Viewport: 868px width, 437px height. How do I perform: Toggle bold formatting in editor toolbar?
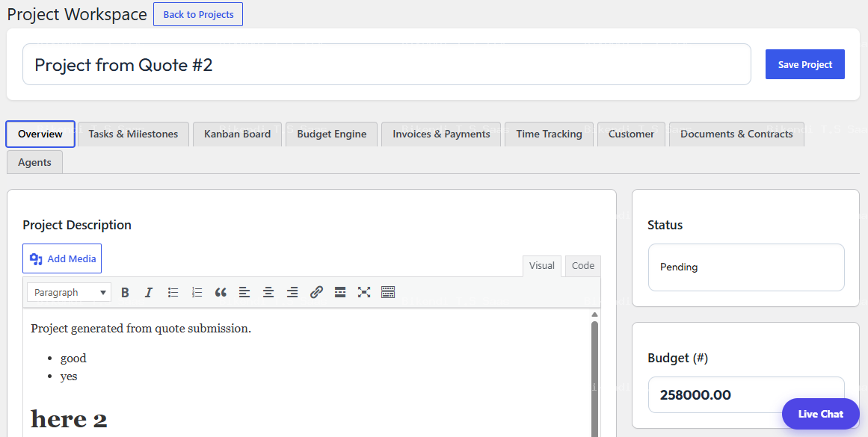tap(125, 293)
